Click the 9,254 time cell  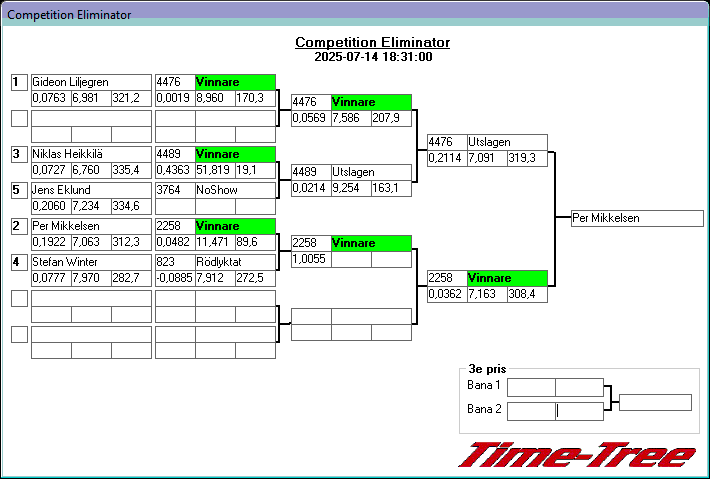(x=351, y=188)
